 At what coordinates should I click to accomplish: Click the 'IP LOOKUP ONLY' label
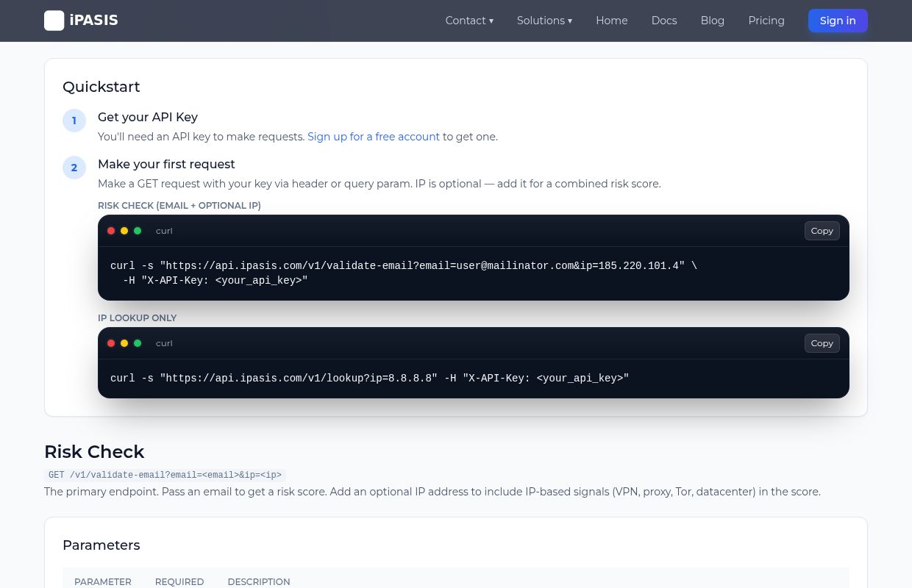pos(138,318)
